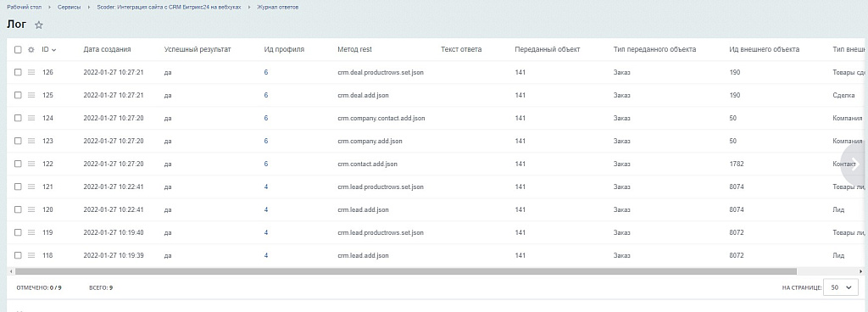Click the horizontal scrollbar under the table

point(405,271)
